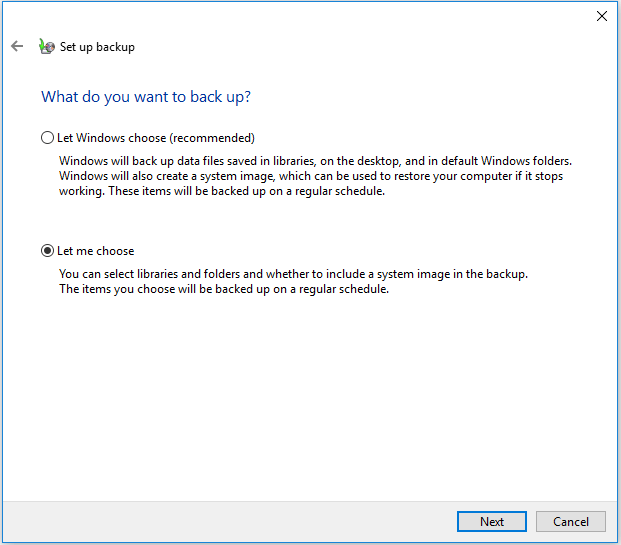Screen dimensions: 621x545
Task: Click the Set up backup title text
Action: click(x=97, y=47)
